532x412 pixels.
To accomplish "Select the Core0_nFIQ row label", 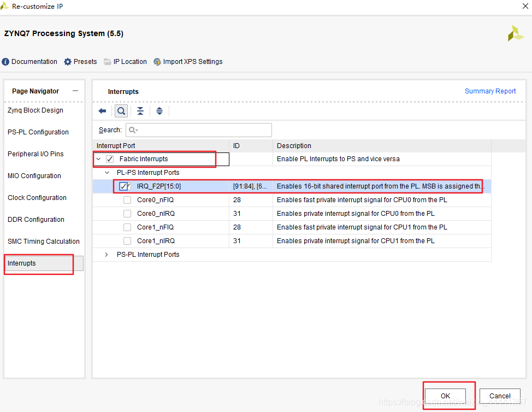I will (x=155, y=200).
